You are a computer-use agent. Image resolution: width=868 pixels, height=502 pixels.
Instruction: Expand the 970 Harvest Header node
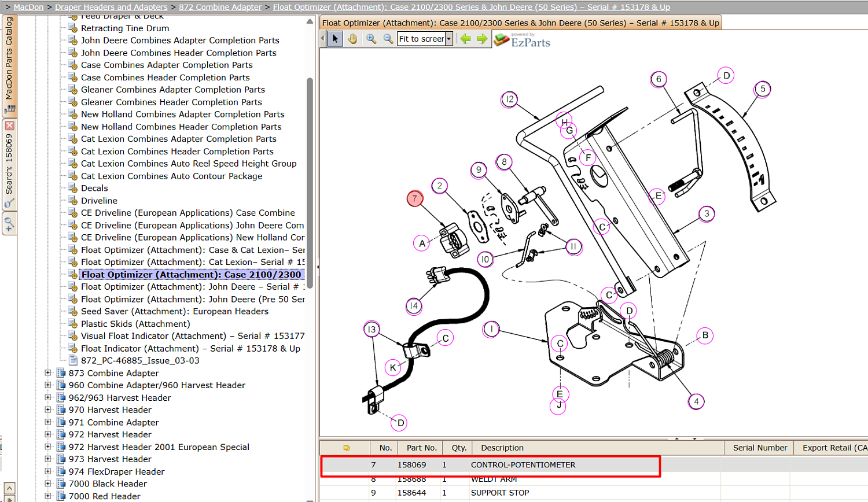pyautogui.click(x=48, y=410)
